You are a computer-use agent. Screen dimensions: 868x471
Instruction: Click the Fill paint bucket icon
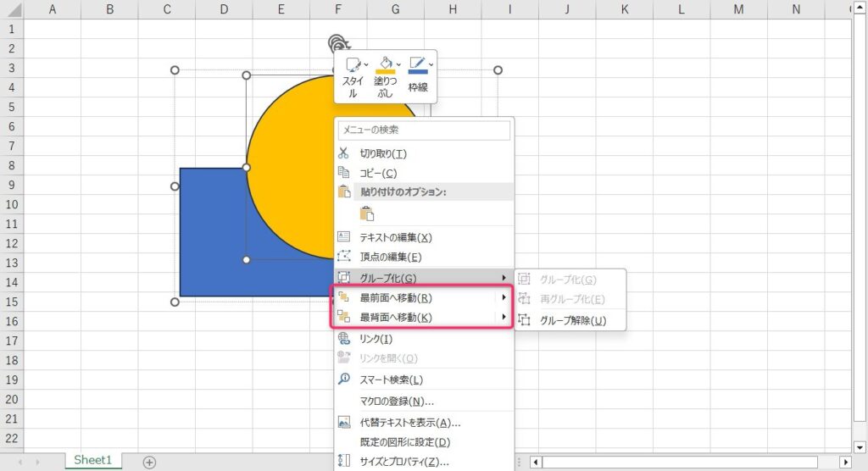[x=384, y=64]
